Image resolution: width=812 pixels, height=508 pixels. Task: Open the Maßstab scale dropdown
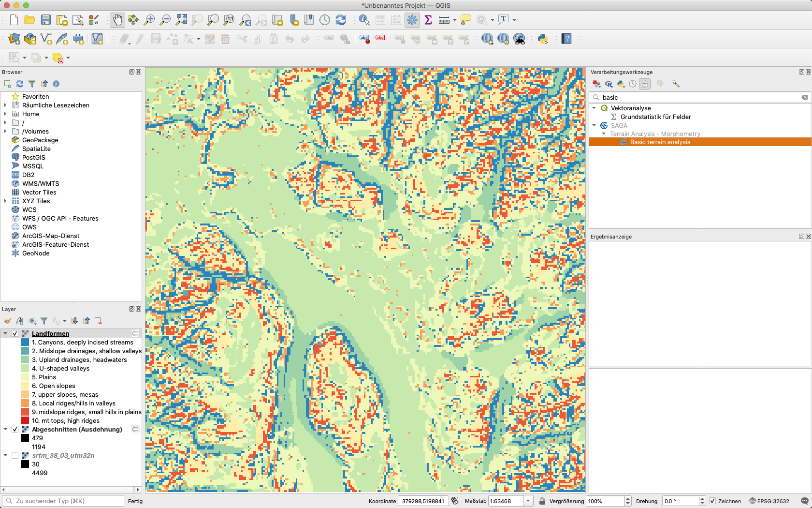528,501
